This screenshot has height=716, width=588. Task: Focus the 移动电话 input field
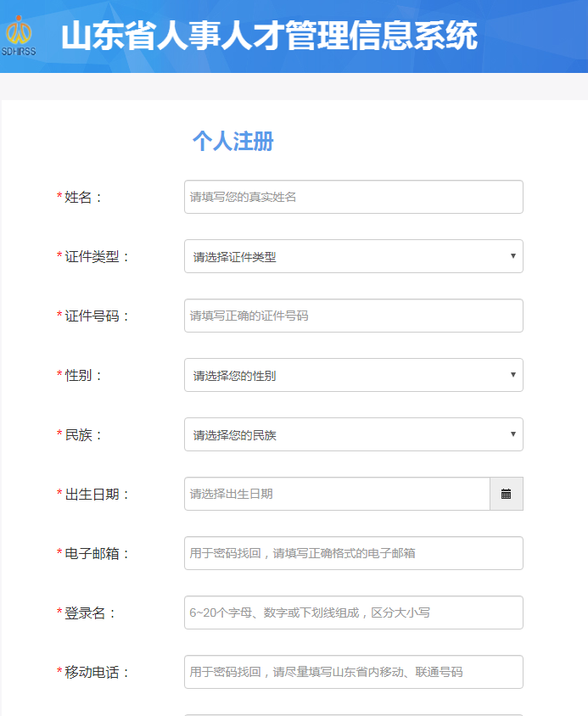(353, 672)
